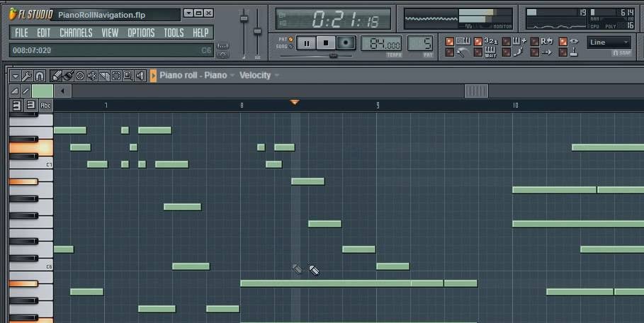Click the auto-scroll arrow icon
Viewport: 644px width, 323px height.
click(x=547, y=52)
